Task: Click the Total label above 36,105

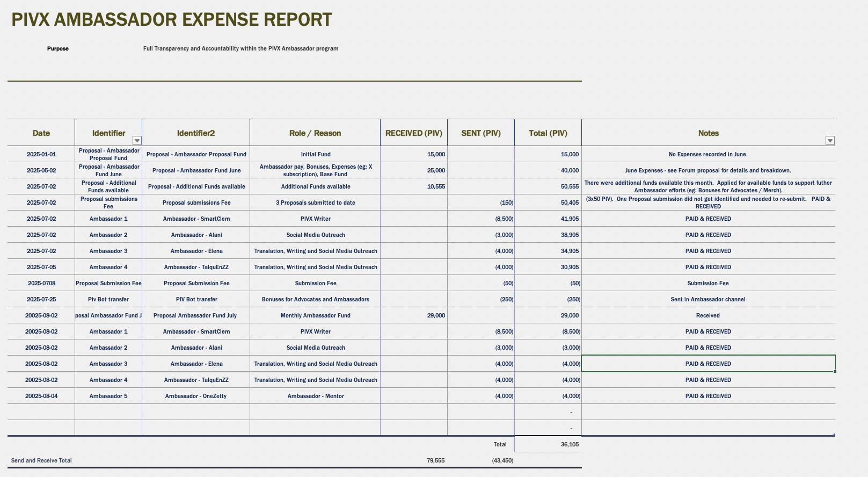Action: click(500, 444)
